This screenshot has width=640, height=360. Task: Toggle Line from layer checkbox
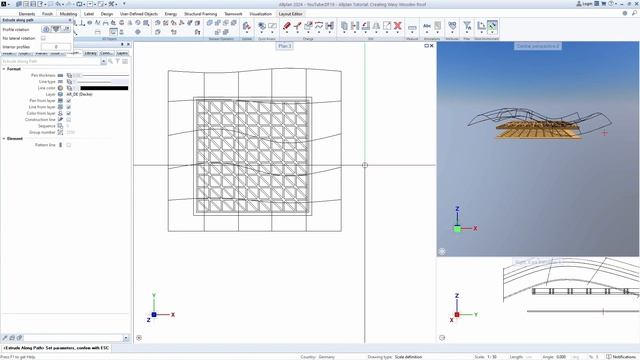pos(69,107)
